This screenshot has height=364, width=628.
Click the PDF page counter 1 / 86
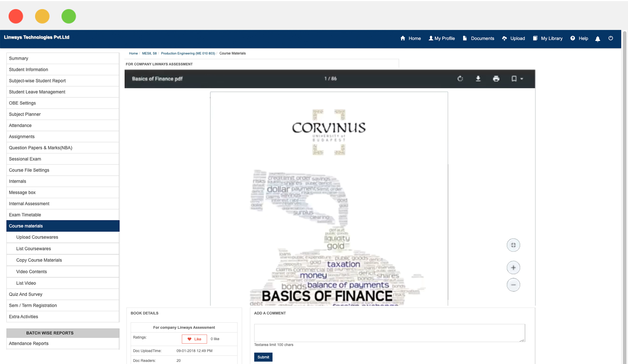[331, 79]
